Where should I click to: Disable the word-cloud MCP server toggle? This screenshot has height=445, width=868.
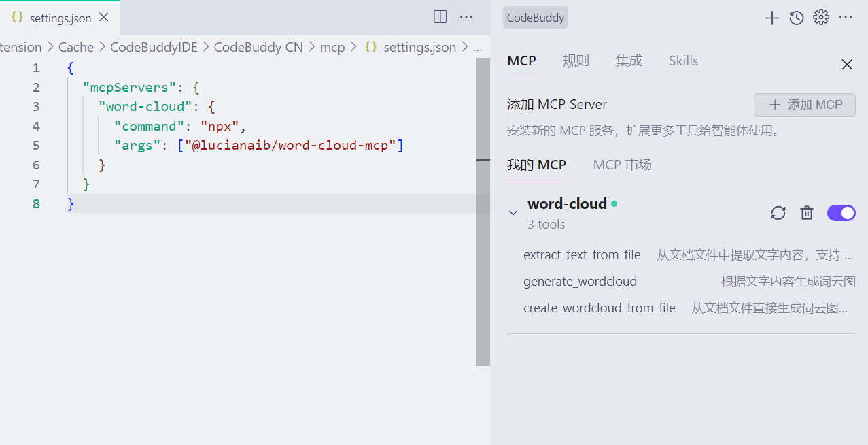(841, 212)
